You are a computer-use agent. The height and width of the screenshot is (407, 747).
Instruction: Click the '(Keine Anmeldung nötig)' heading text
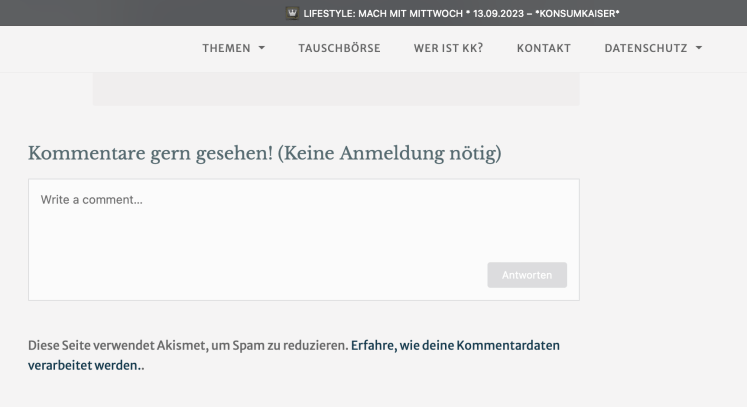click(x=389, y=153)
